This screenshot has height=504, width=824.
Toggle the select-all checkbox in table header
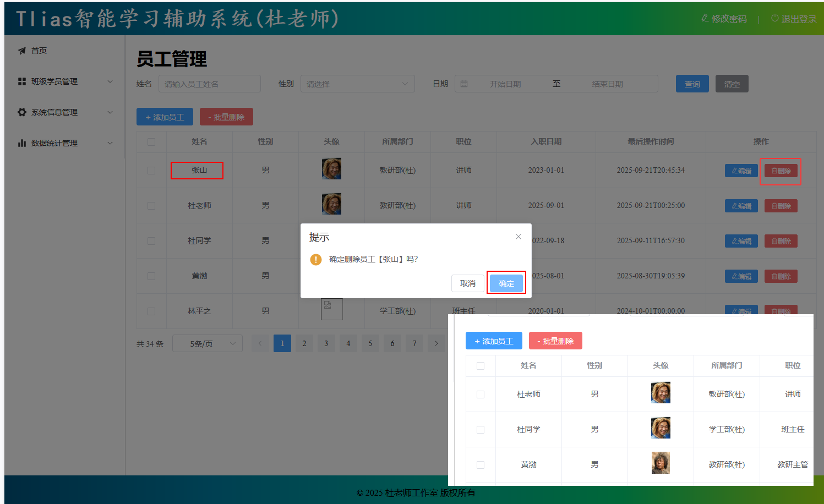pos(151,142)
